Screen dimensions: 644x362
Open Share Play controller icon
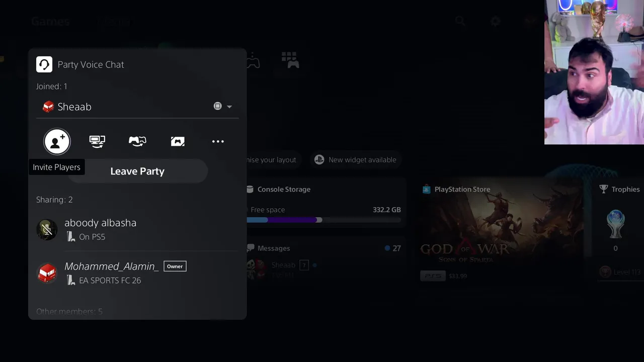[x=137, y=141]
